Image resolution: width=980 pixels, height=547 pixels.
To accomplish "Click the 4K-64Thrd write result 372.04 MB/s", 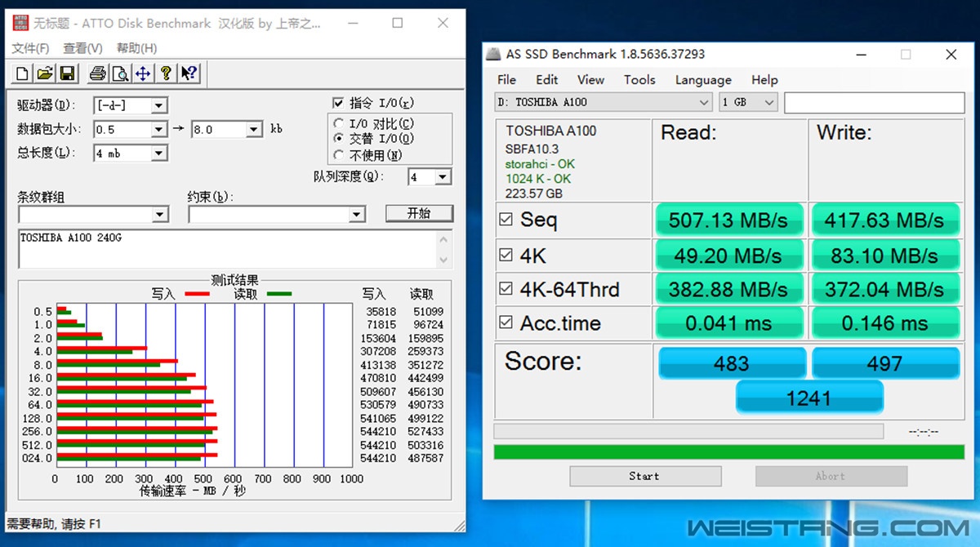I will pyautogui.click(x=885, y=289).
